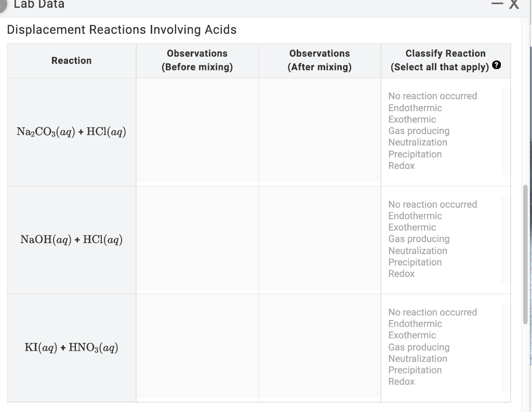Select 'Gas producing' for the KI + HNO3 reaction
532x412 pixels.
pyautogui.click(x=419, y=347)
